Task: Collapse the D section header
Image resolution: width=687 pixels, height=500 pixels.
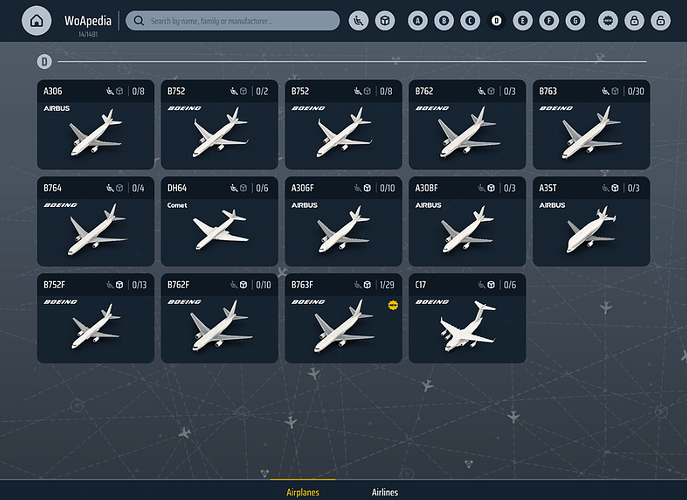Action: (44, 62)
